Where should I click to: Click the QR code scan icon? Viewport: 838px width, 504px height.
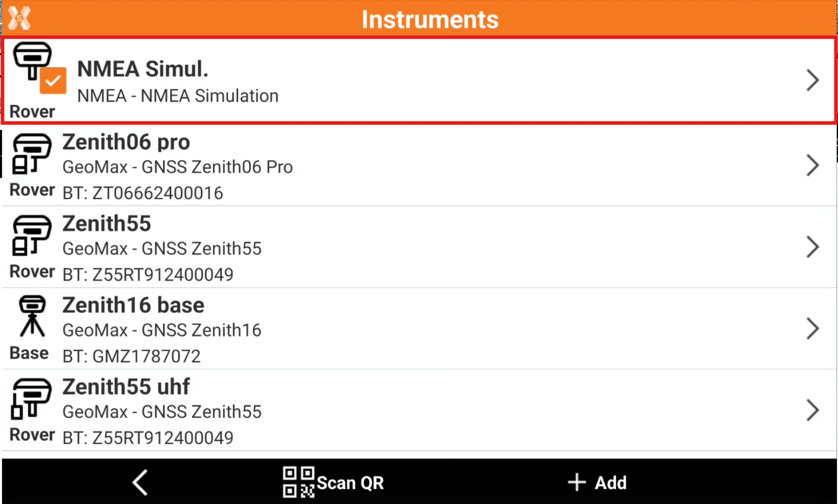click(x=298, y=482)
